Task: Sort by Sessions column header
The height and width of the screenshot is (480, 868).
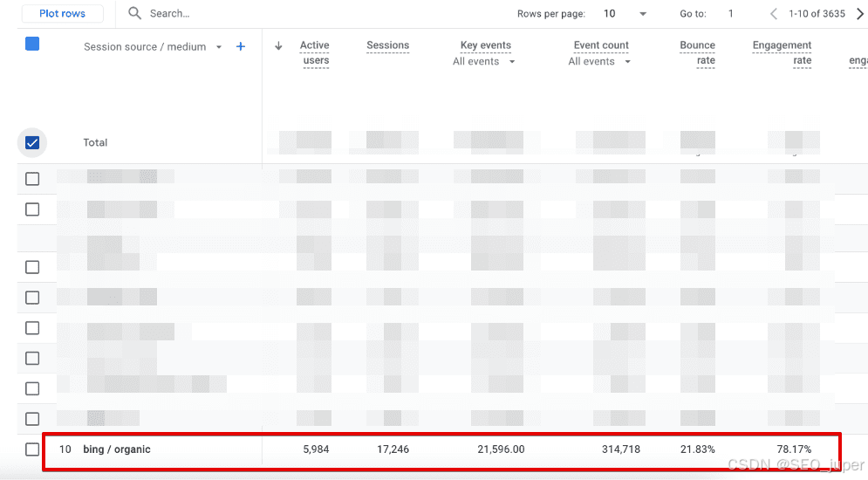Action: coord(387,45)
